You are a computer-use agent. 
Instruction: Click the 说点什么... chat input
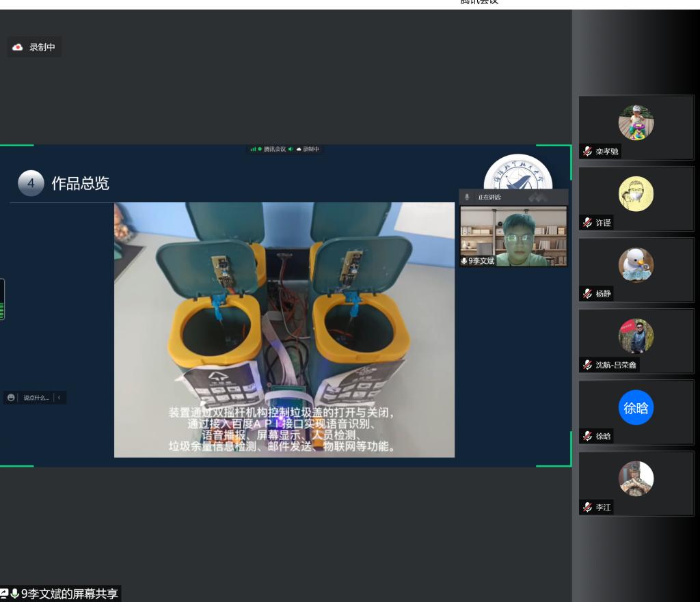point(36,398)
